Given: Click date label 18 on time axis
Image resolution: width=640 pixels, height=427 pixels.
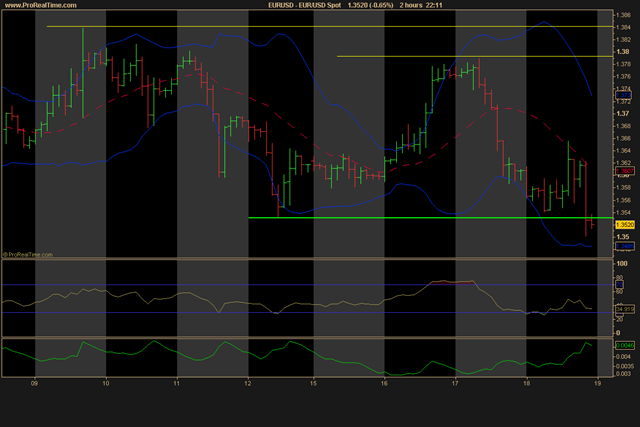Looking at the screenshot, I should point(527,383).
